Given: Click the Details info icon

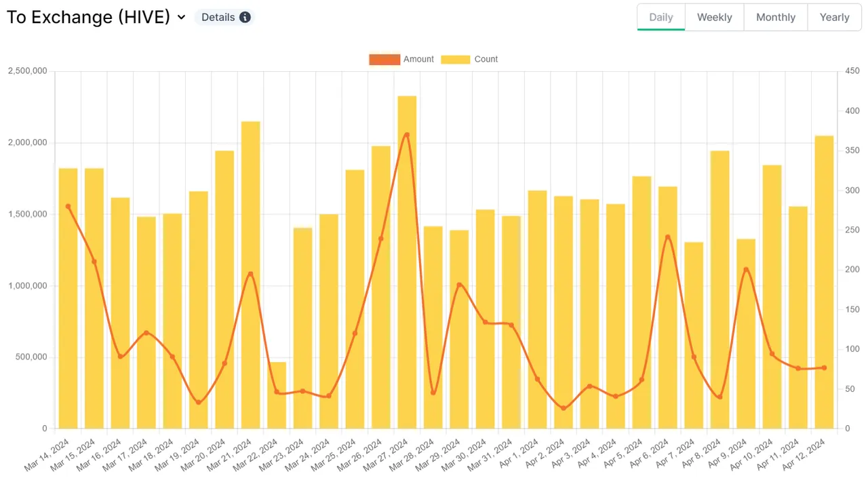Looking at the screenshot, I should tap(245, 18).
